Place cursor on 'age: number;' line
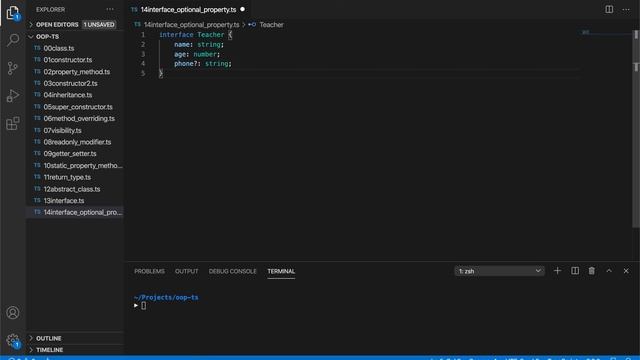640x360 pixels. (197, 54)
